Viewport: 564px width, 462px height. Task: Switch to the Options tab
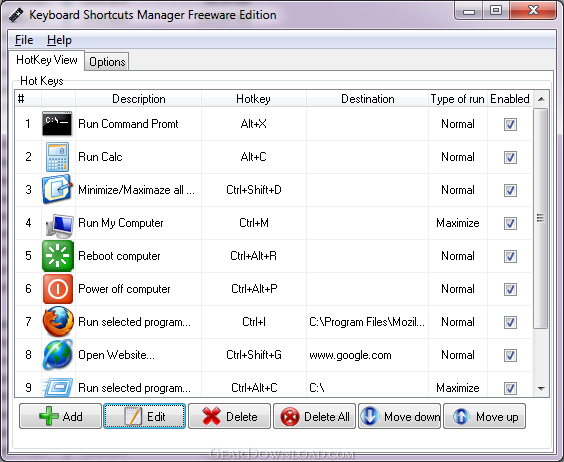[x=107, y=62]
